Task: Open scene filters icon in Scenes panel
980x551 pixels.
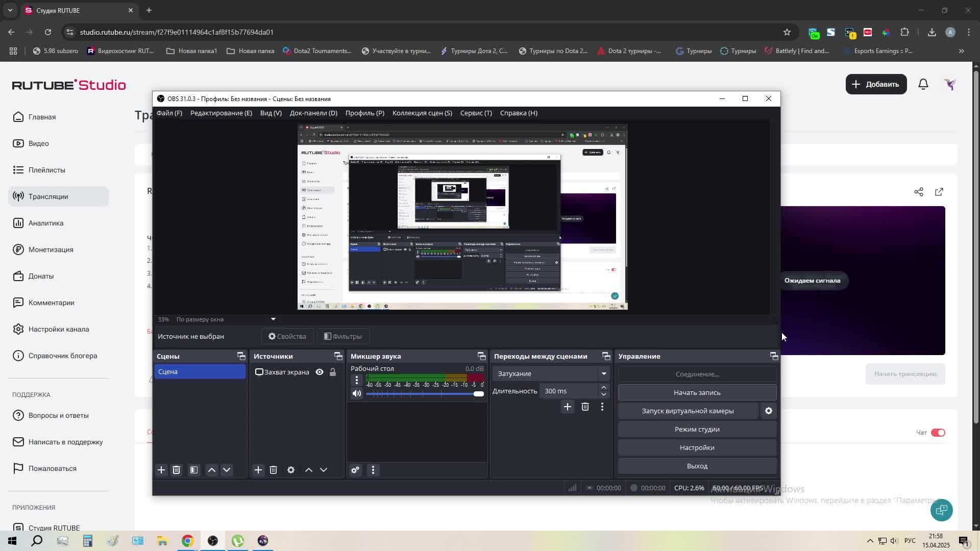Action: coord(194,470)
